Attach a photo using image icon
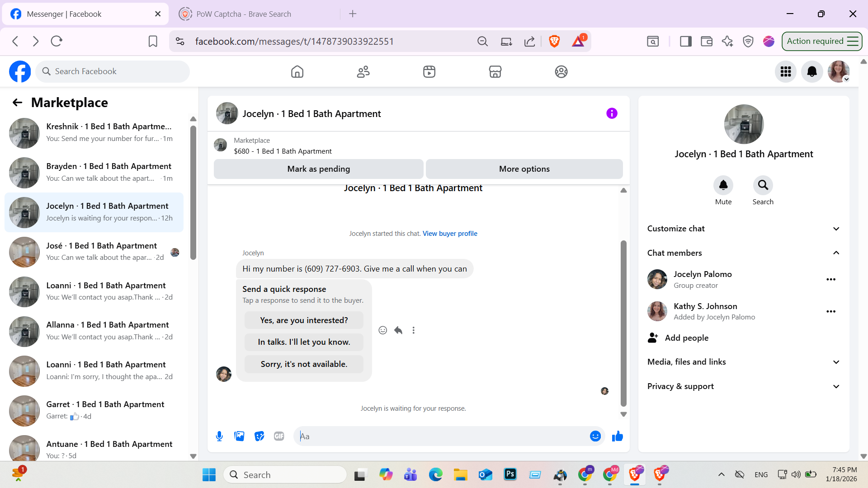This screenshot has width=868, height=488. coord(239,436)
